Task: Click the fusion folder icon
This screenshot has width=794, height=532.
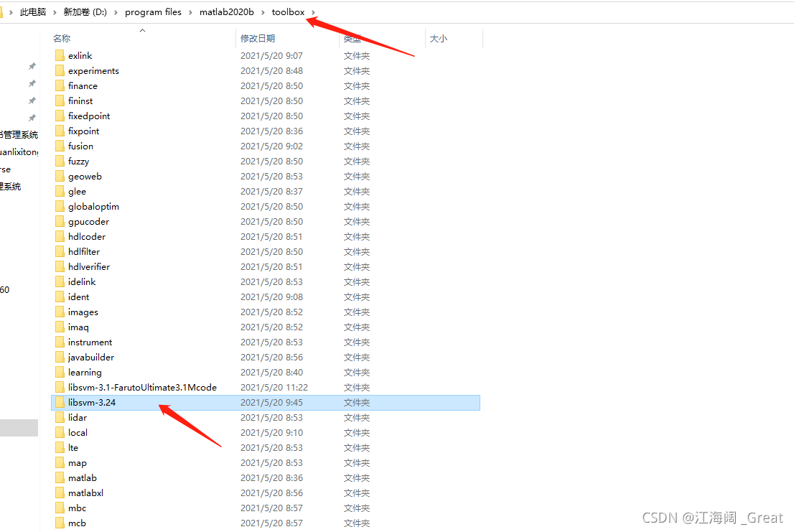Action: 60,146
